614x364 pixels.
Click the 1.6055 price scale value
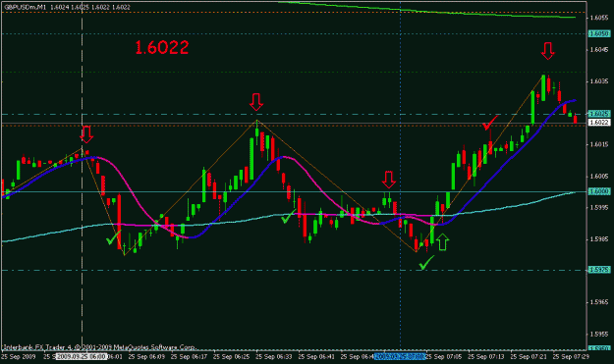coord(599,18)
